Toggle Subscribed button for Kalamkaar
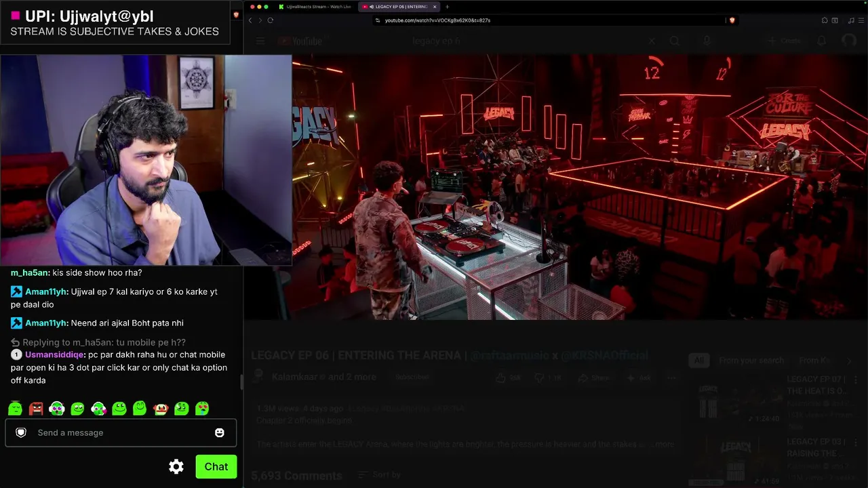This screenshot has width=868, height=488. 412,378
